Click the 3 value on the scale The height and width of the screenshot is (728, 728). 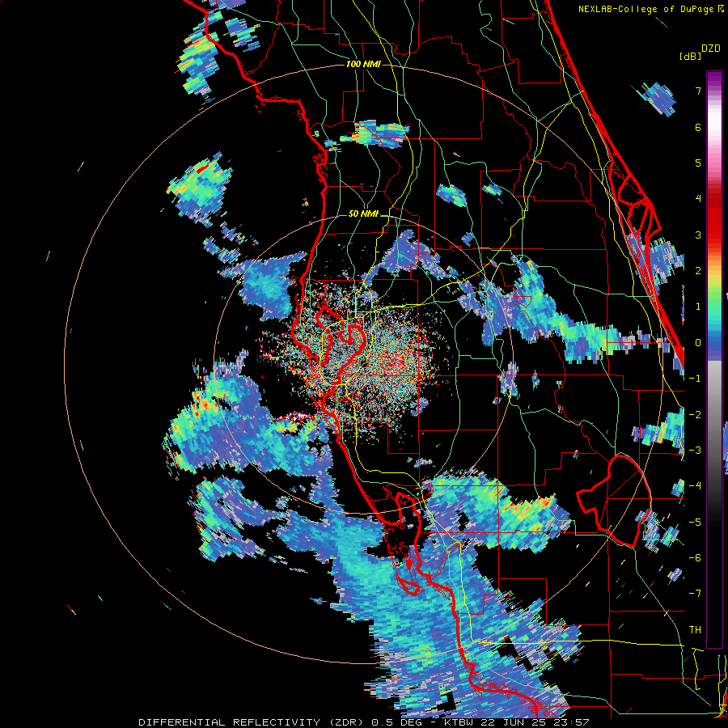pyautogui.click(x=698, y=235)
